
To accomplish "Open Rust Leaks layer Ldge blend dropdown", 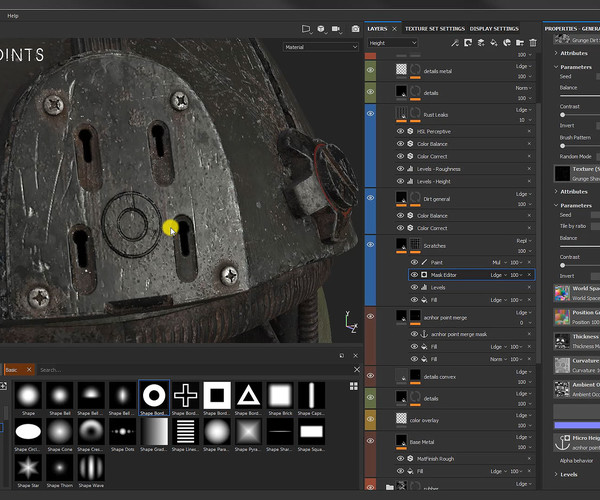I will (524, 110).
